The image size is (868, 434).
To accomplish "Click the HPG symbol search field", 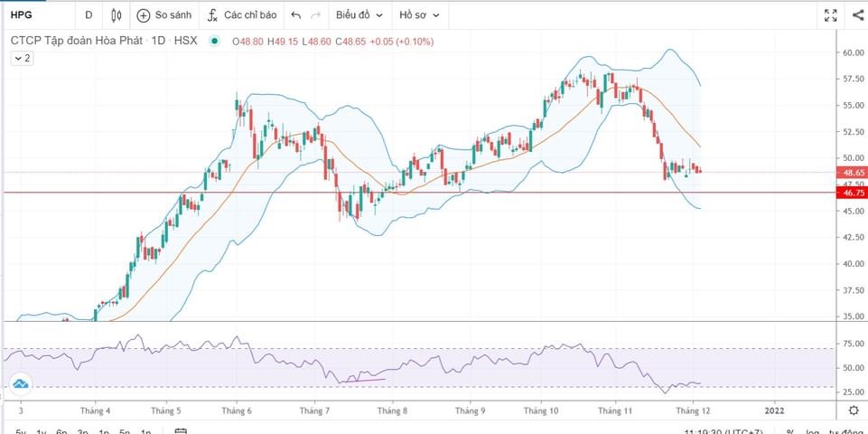I will point(38,15).
